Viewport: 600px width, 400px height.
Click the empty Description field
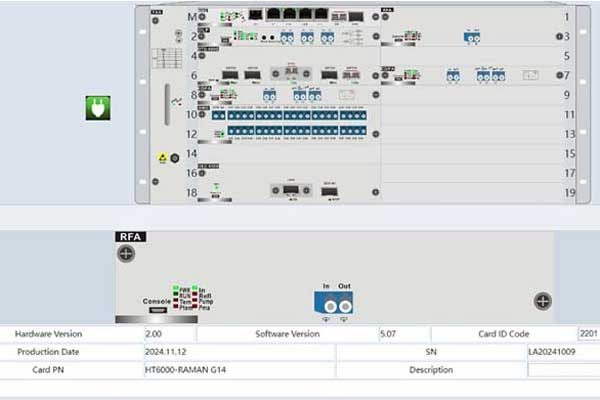pos(562,370)
